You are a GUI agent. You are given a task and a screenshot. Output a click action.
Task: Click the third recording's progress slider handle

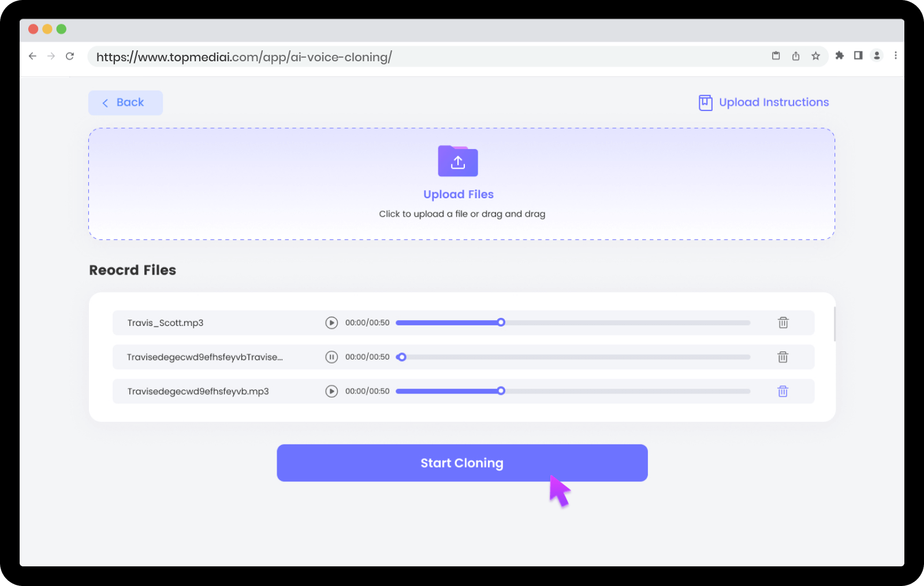point(501,391)
